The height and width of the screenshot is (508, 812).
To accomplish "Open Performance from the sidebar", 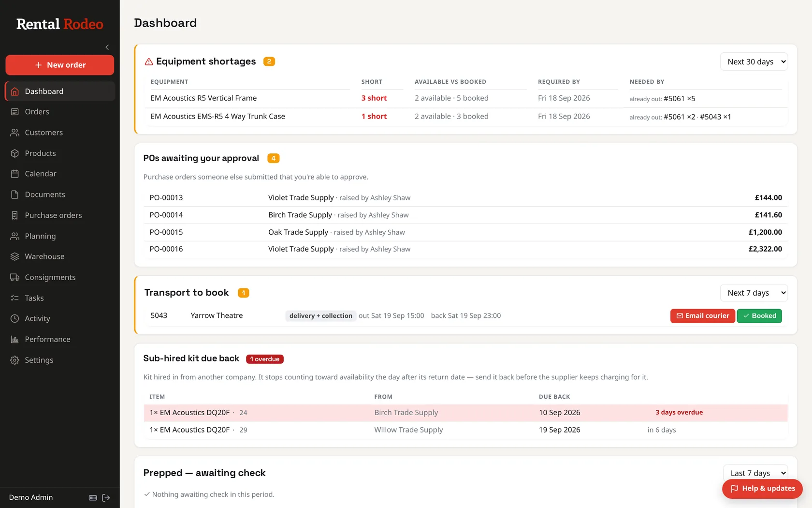I will click(x=60, y=339).
